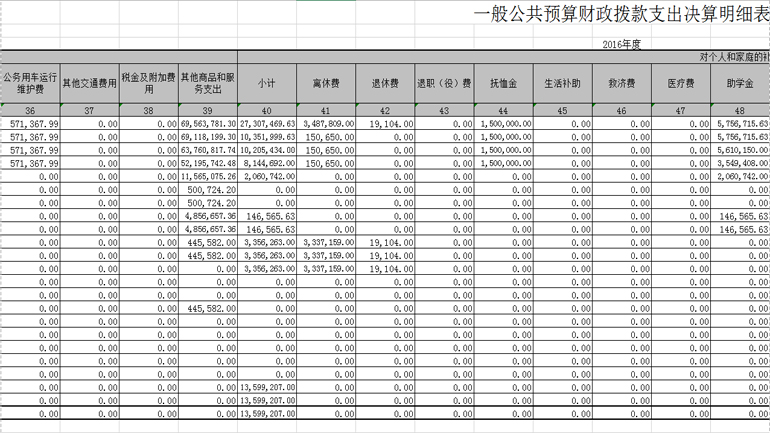
Task: Click 150,650.00 in the 52,195,742.48 row
Action: [x=326, y=163]
